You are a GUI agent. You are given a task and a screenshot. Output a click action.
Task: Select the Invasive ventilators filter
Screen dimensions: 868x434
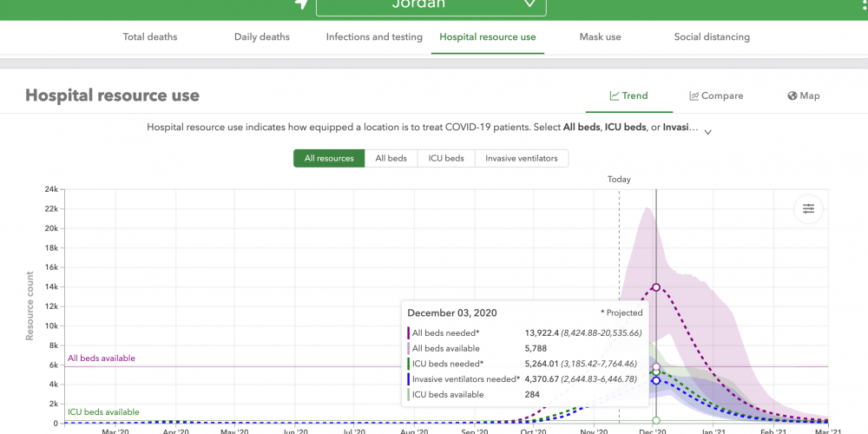(x=522, y=158)
